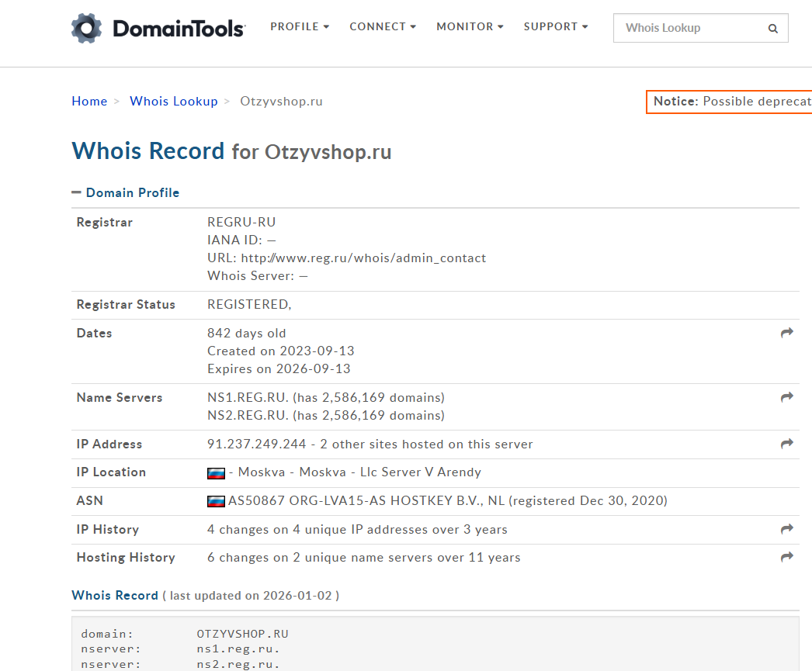Click the Otzyvshop.ru breadcrumb text
The height and width of the screenshot is (671, 812).
pyautogui.click(x=281, y=102)
